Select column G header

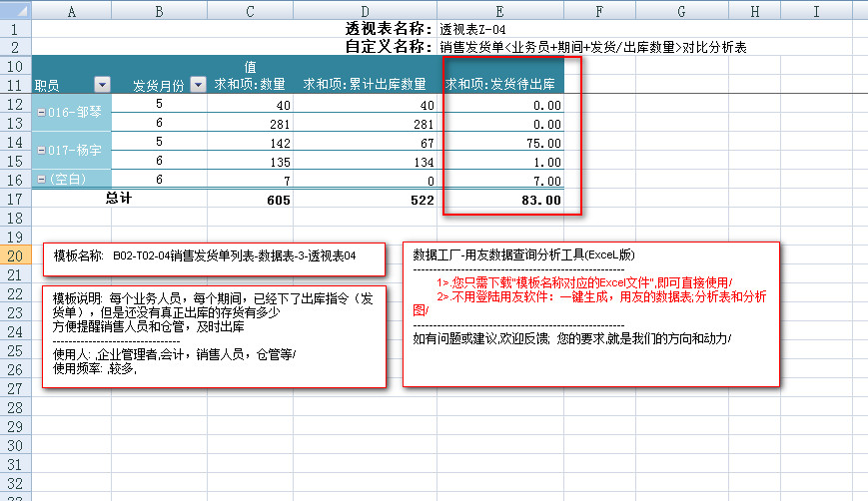(x=679, y=11)
